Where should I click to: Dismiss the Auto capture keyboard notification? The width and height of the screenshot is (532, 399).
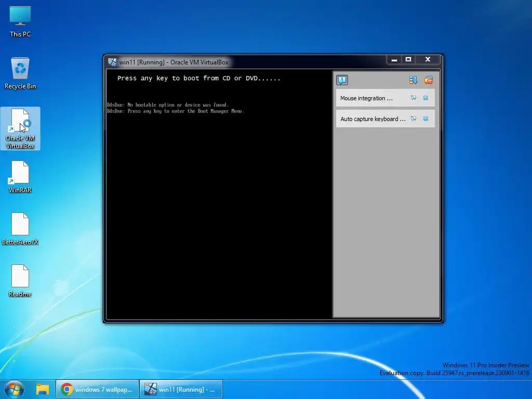tap(425, 119)
